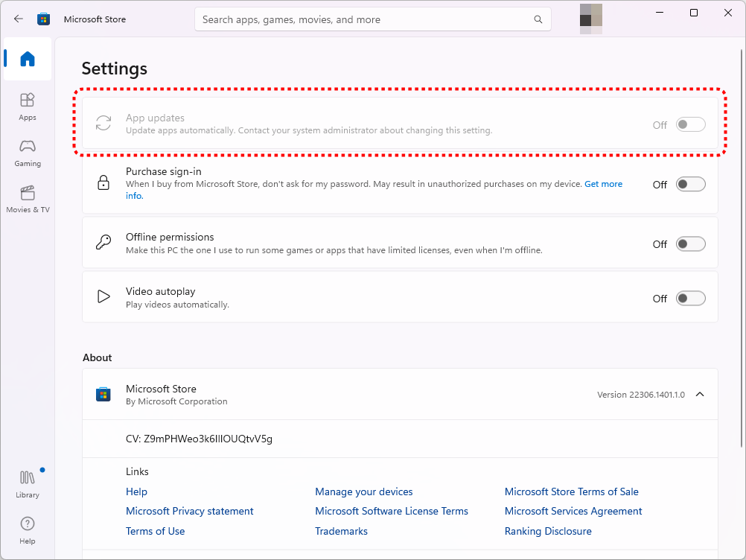This screenshot has width=746, height=560.
Task: Minimize the Microsoft Store window
Action: point(660,13)
